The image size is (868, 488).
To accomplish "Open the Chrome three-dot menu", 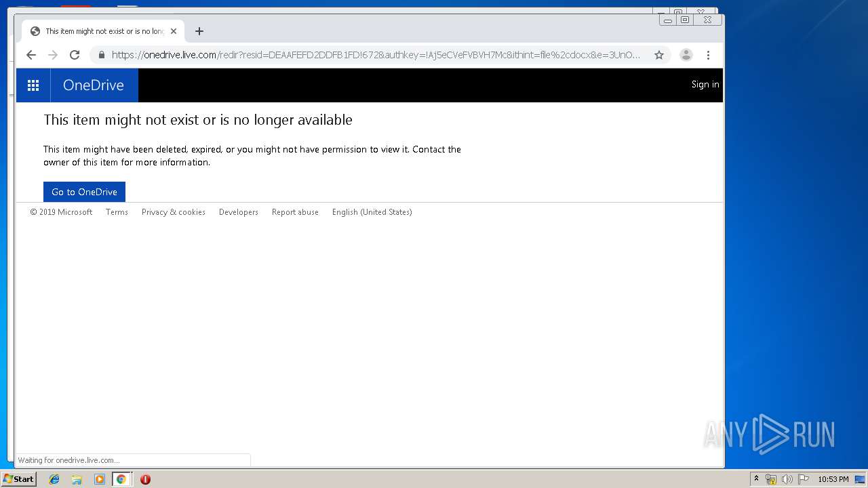I will point(708,55).
